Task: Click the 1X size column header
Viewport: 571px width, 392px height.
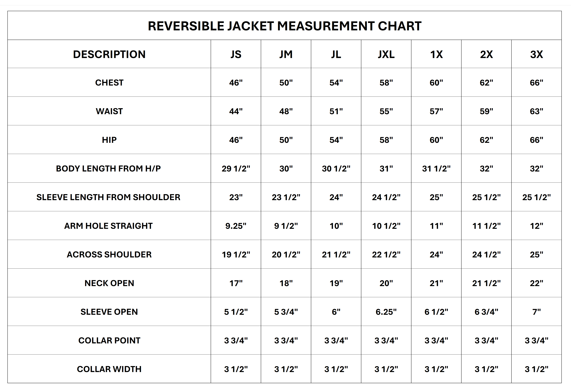Action: pyautogui.click(x=436, y=54)
